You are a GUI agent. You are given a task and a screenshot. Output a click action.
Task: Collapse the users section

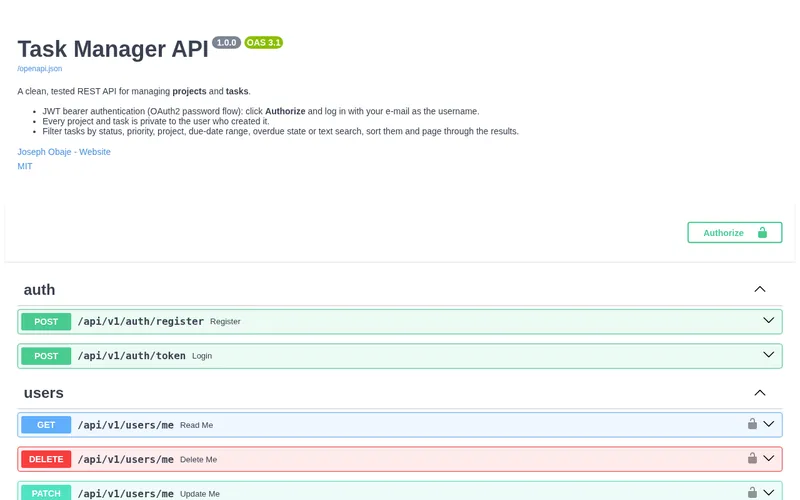click(760, 393)
